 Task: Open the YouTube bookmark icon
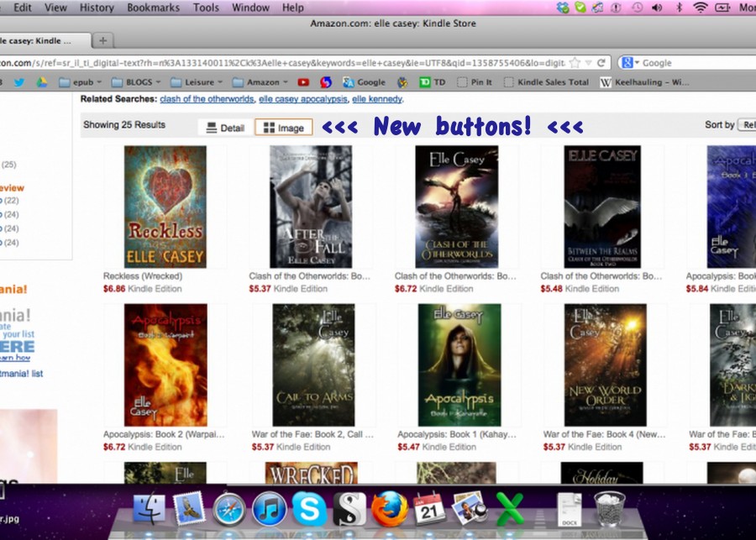303,82
